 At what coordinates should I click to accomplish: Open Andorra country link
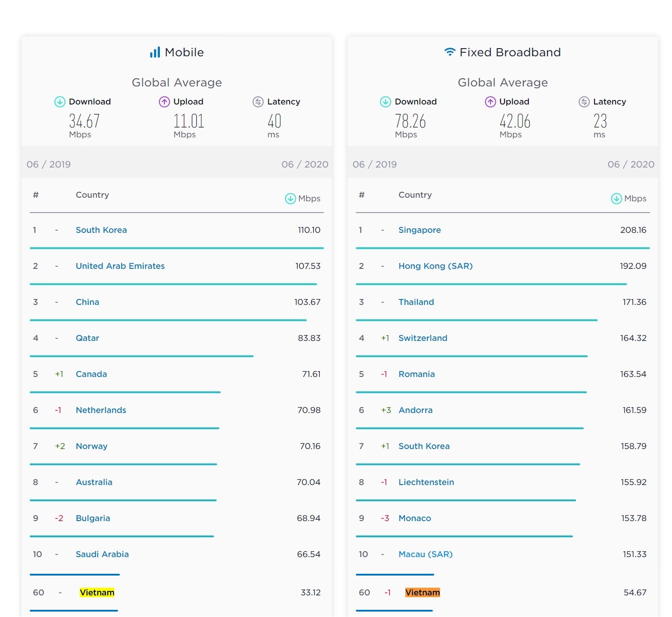416,410
